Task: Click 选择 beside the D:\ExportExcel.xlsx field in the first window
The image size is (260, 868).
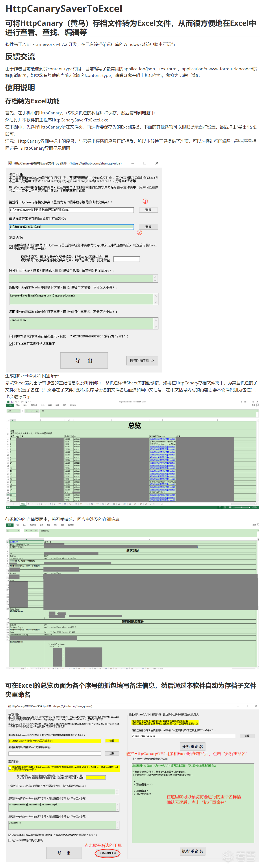Action: point(148,227)
